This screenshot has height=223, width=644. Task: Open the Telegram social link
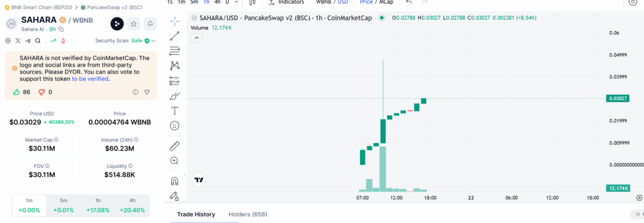tap(28, 40)
